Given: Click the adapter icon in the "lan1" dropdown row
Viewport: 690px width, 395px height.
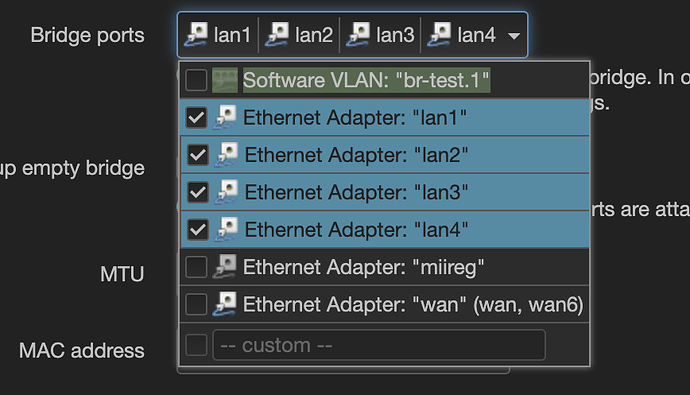Looking at the screenshot, I should pyautogui.click(x=225, y=117).
